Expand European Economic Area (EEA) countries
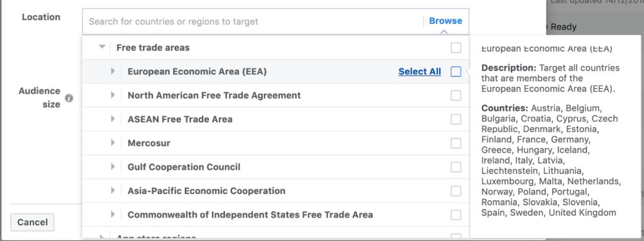Image resolution: width=644 pixels, height=241 pixels. (x=113, y=72)
